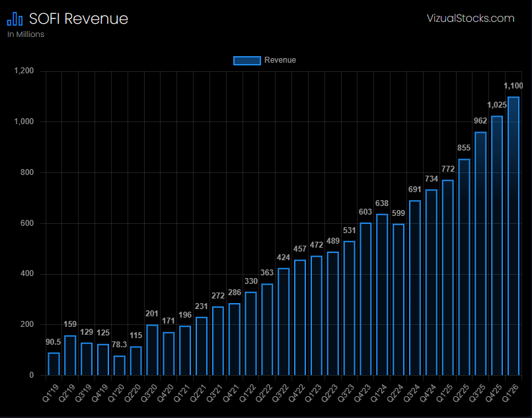Click the 200 y-axis label
Viewport: 532px width, 418px height.
[x=27, y=324]
